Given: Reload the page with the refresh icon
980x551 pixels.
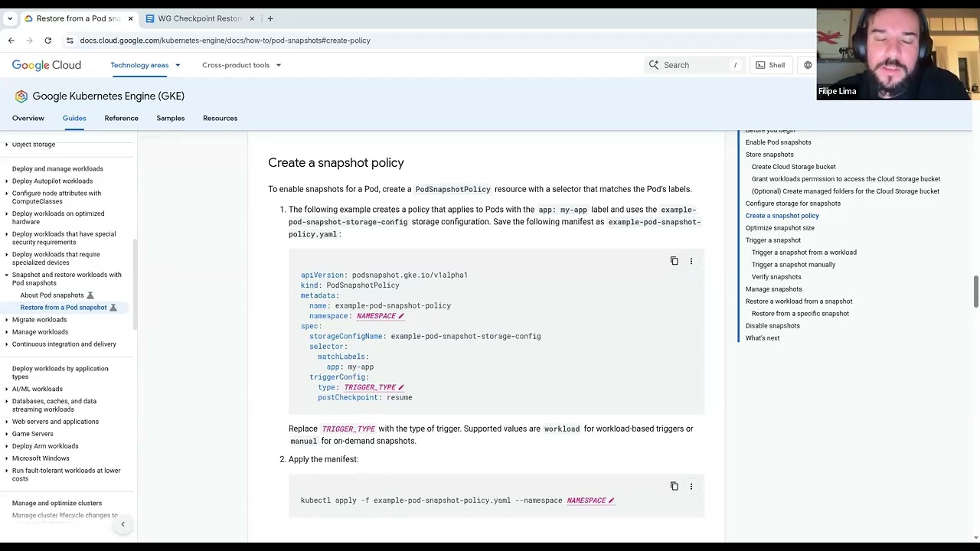Looking at the screenshot, I should [x=47, y=41].
